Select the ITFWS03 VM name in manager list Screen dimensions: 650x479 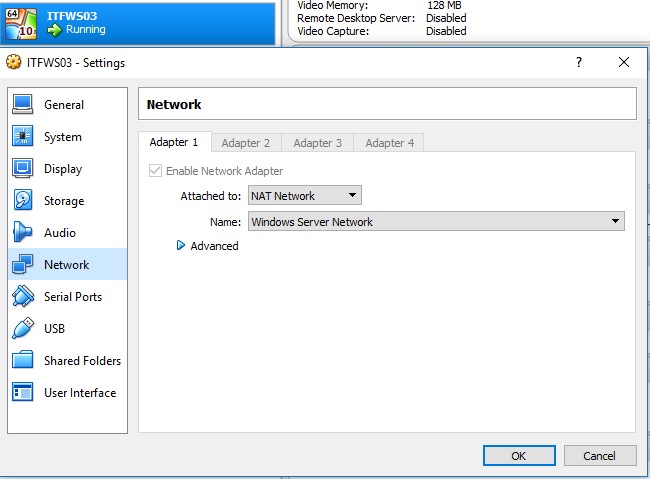[72, 16]
